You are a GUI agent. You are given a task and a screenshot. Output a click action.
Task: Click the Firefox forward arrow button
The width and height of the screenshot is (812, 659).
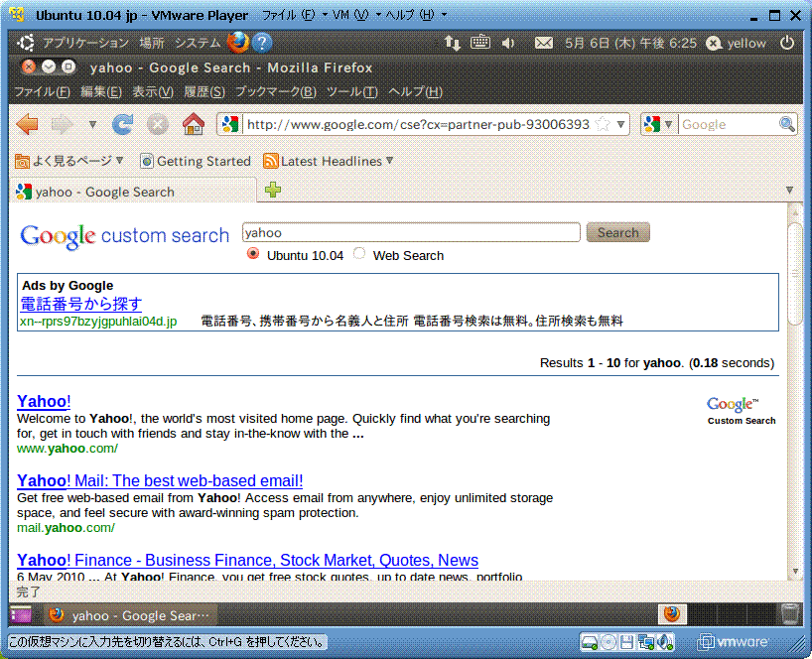[x=62, y=124]
